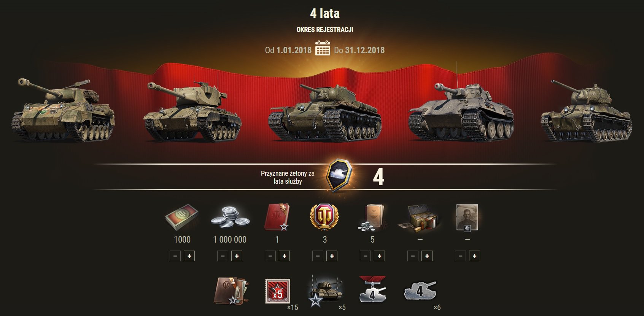Select the gold banknotes icon labeled 1000

click(x=181, y=218)
